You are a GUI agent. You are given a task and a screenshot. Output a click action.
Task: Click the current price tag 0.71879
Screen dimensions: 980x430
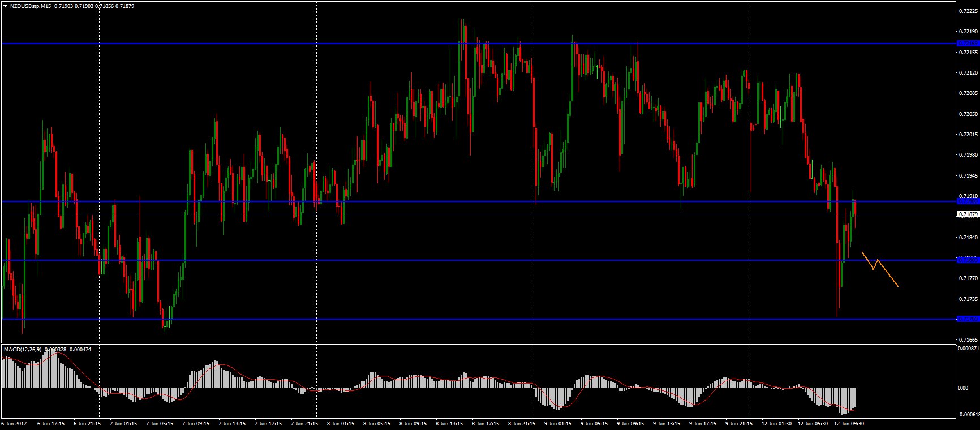click(x=967, y=214)
